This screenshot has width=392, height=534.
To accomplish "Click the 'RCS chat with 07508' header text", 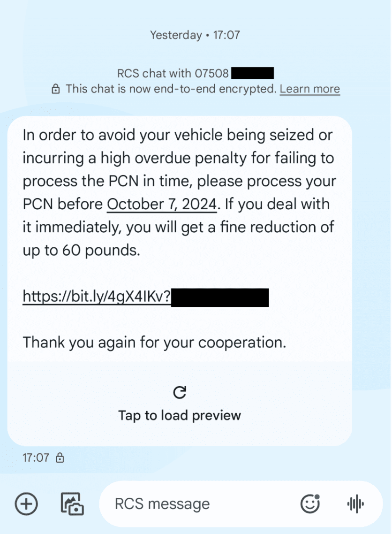I will [x=173, y=73].
